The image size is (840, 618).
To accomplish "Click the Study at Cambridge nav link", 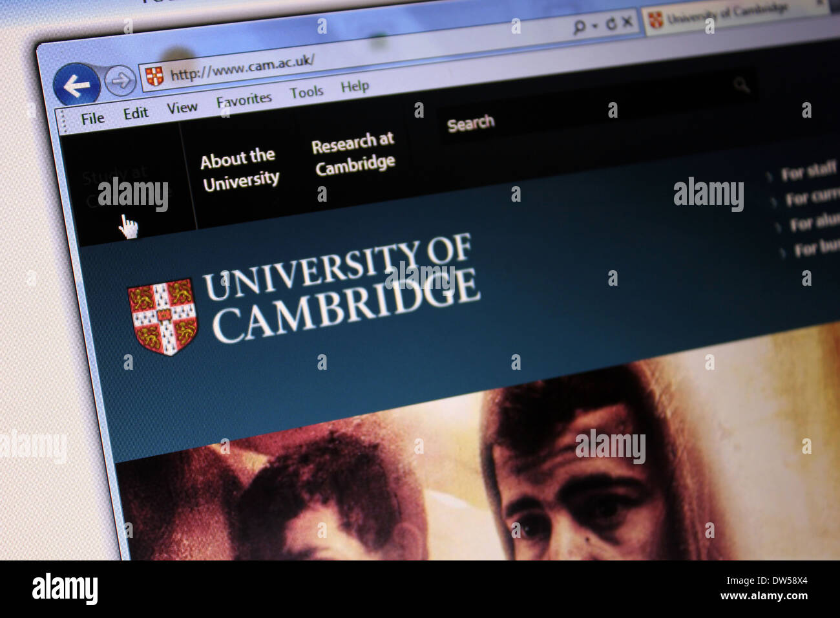I will click(x=127, y=187).
